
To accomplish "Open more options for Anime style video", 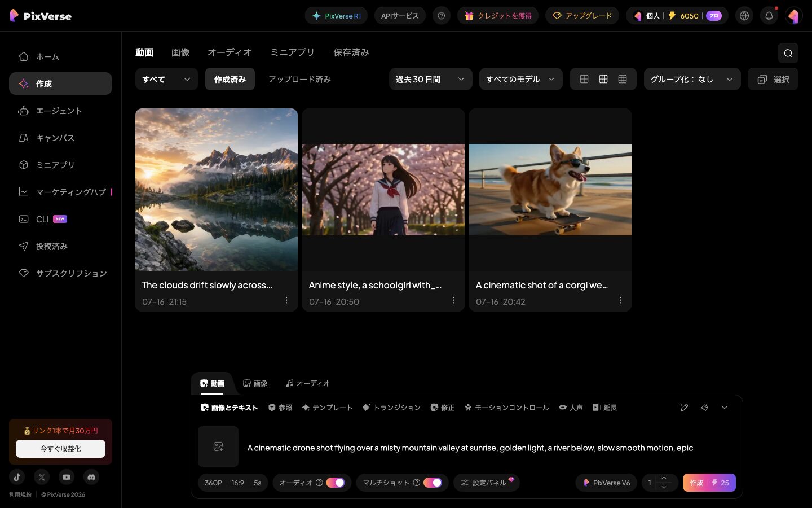I will point(453,300).
